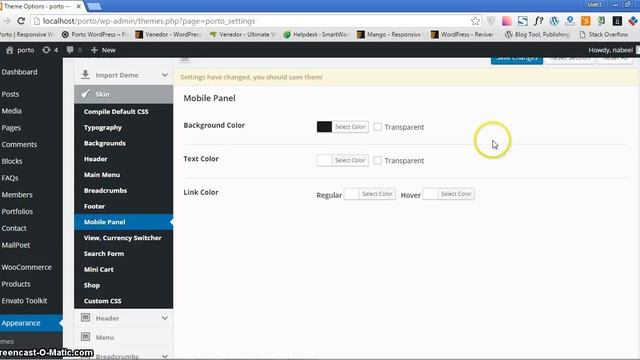Click the Hover link color swatch
Viewport: 640px width, 360px height.
pyautogui.click(x=430, y=194)
